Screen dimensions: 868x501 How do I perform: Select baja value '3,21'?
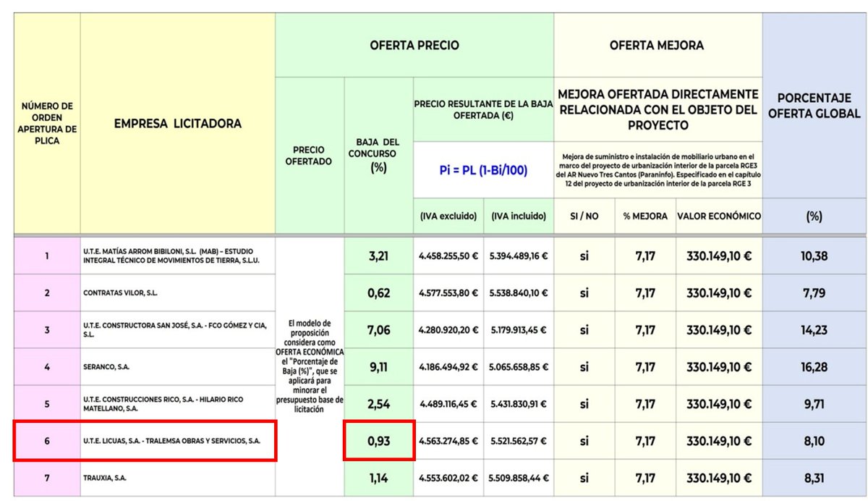coord(379,255)
